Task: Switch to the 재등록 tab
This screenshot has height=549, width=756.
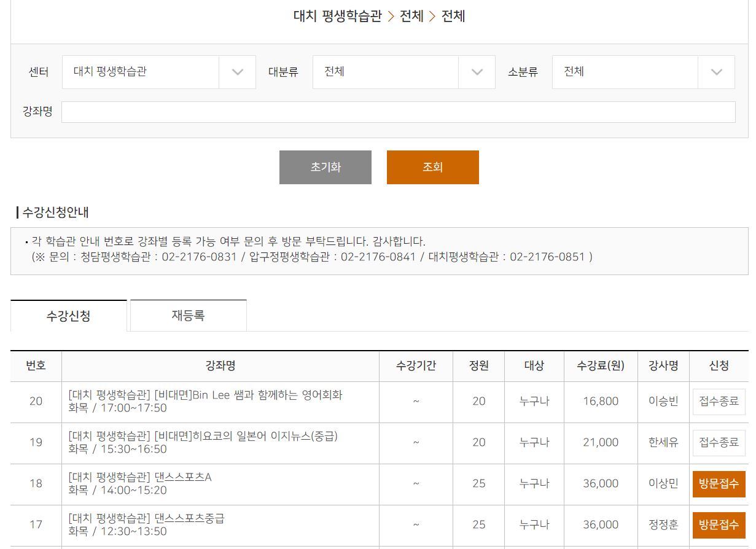Action: pyautogui.click(x=188, y=316)
